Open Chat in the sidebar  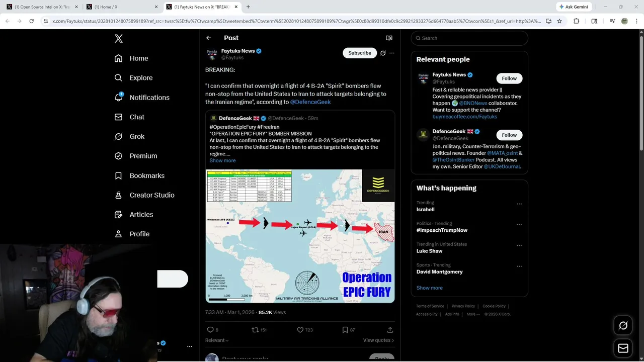click(x=129, y=117)
